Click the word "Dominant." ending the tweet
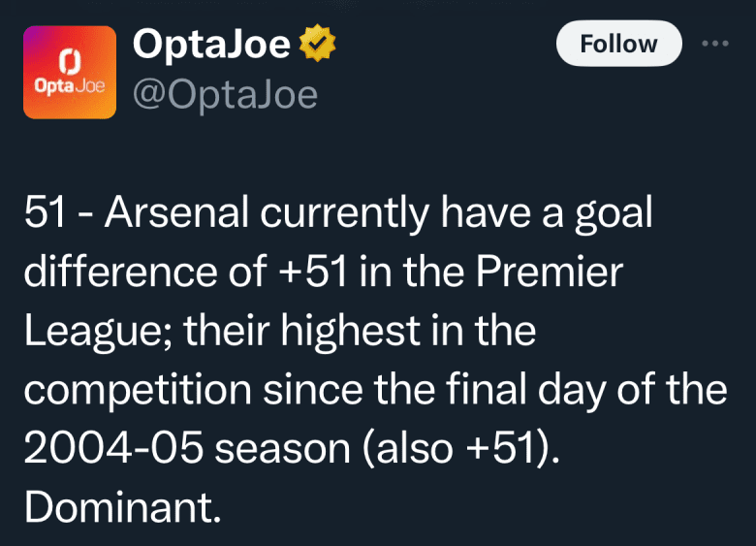This screenshot has height=546, width=756. [123, 507]
